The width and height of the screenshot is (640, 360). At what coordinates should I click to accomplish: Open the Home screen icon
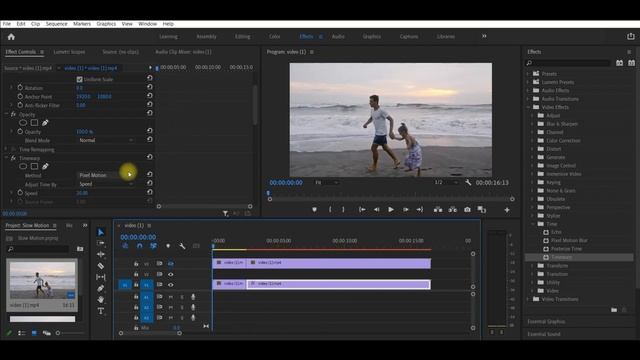(x=11, y=37)
